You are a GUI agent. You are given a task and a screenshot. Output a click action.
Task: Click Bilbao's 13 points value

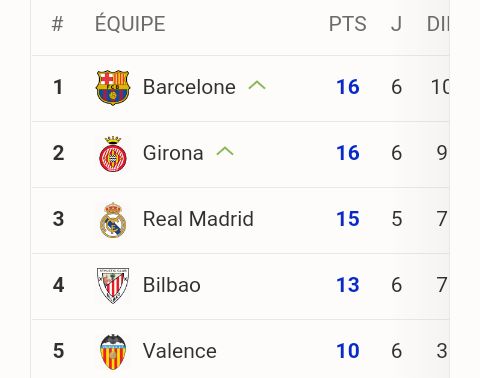(x=348, y=285)
